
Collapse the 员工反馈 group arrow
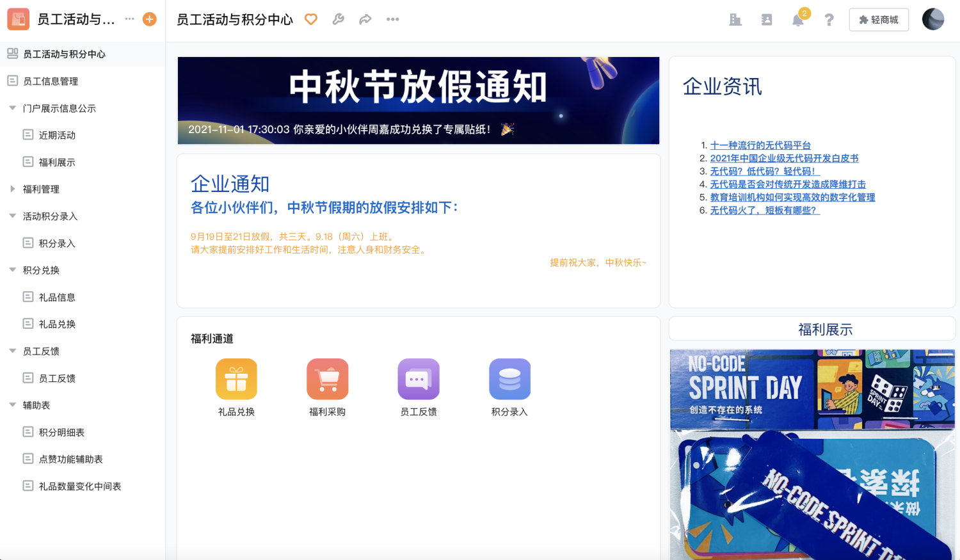12,351
